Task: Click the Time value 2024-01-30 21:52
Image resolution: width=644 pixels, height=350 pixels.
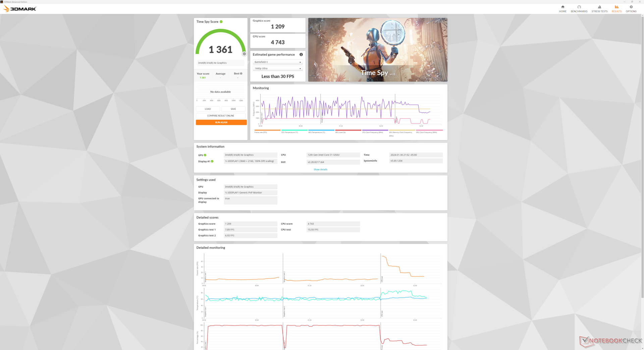Action: [x=416, y=155]
